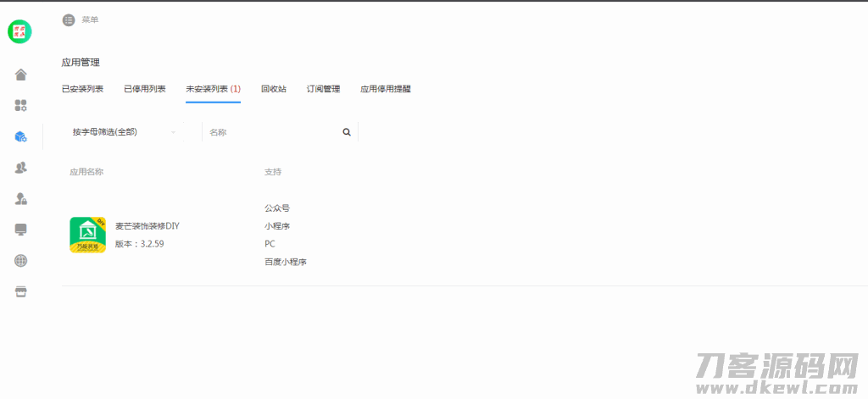This screenshot has height=399, width=868.
Task: Click the 名称 search input field
Action: coord(271,132)
